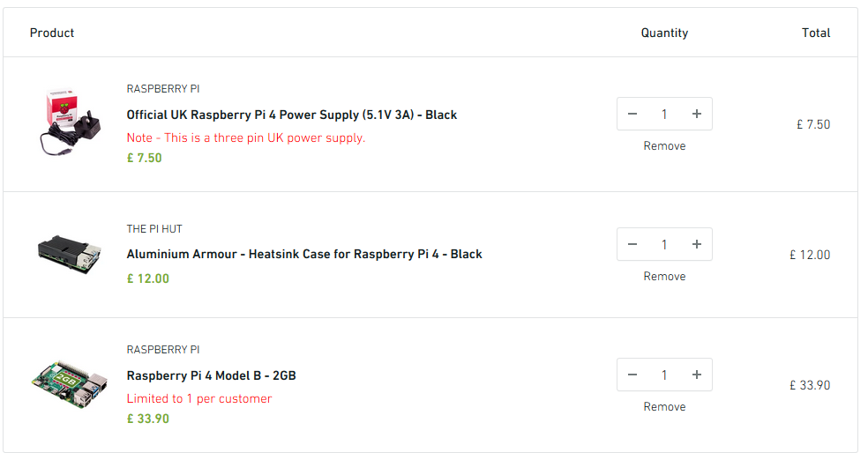Open Official UK Raspberry Pi 4 Power Supply title

click(x=291, y=115)
